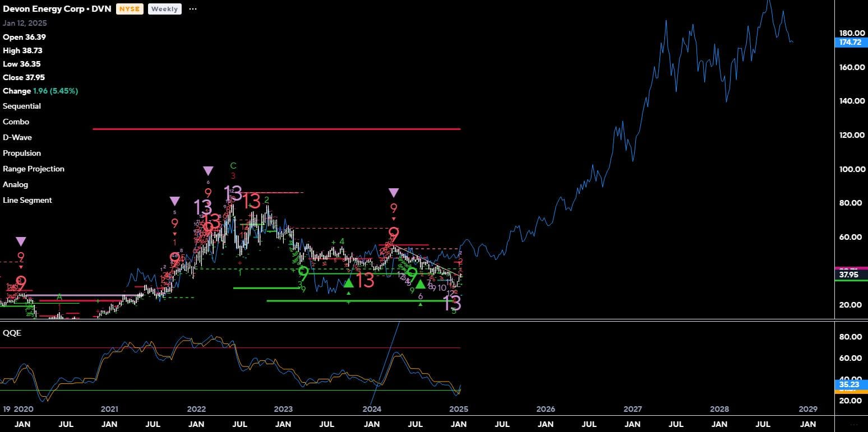Click the large red 13 near late 2023
Image resolution: width=868 pixels, height=432 pixels.
[365, 280]
